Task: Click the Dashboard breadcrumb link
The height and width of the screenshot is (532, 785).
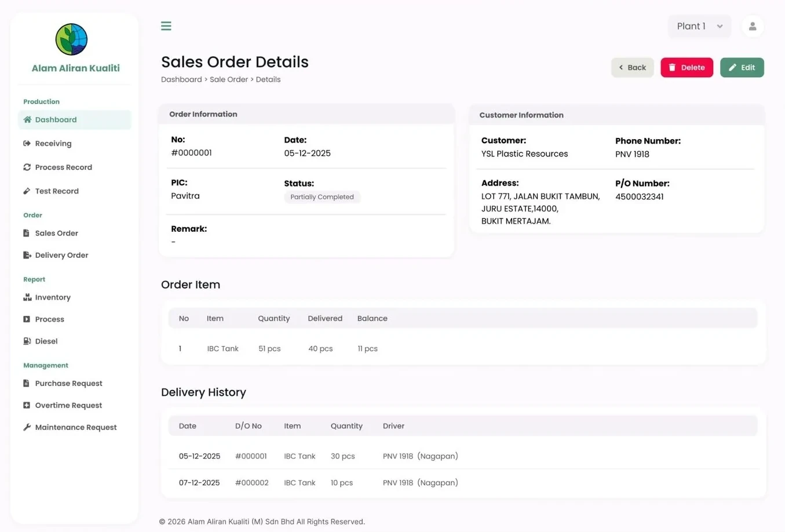Action: (181, 79)
